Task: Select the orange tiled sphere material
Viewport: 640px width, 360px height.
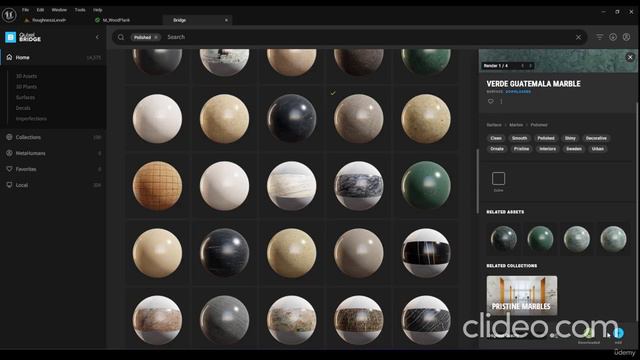Action: pyautogui.click(x=157, y=186)
